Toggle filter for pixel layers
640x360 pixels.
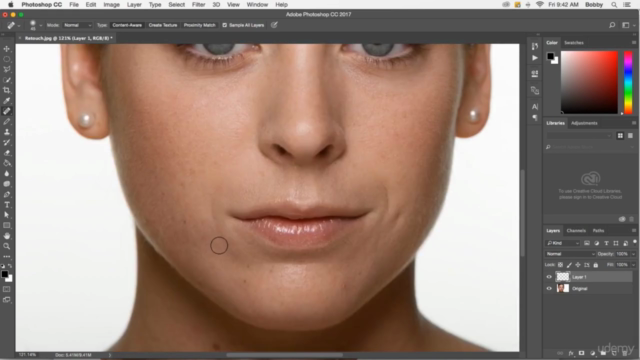587,243
